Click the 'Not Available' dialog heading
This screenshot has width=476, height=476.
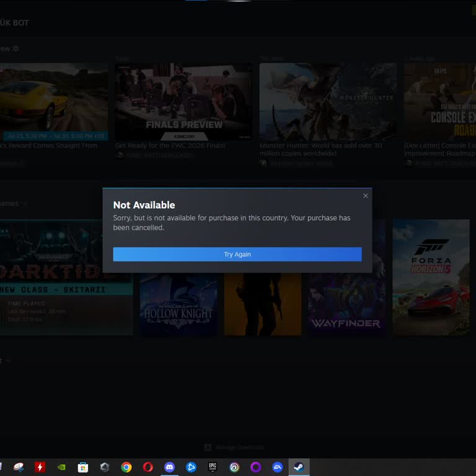pyautogui.click(x=144, y=205)
